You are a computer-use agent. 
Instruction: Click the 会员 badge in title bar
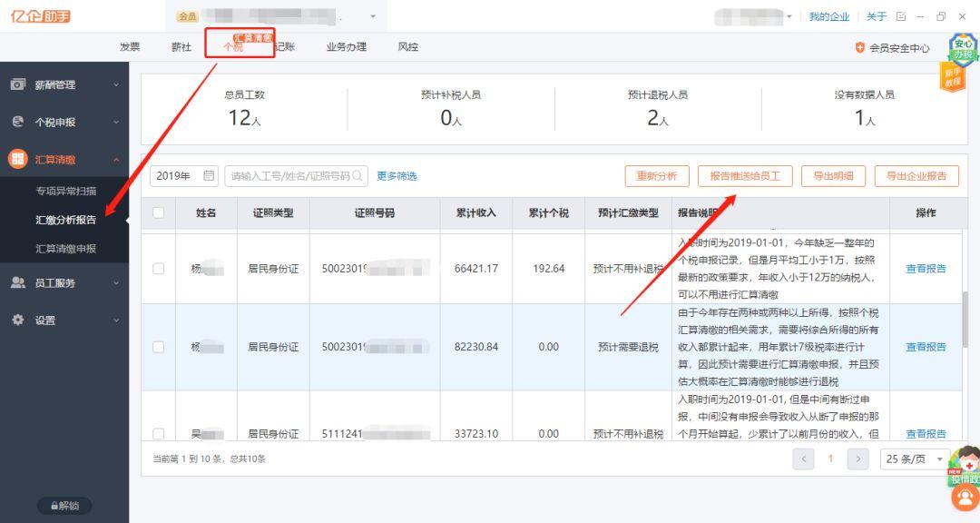coord(188,17)
